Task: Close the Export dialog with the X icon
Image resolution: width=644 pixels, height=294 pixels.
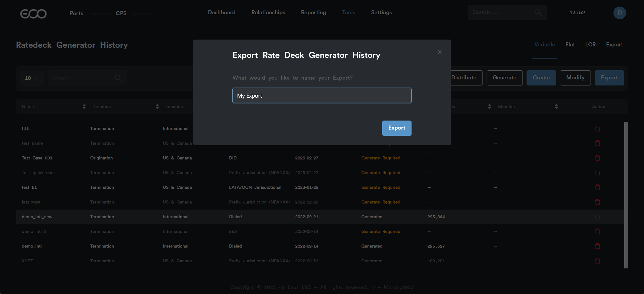Action: (x=439, y=52)
